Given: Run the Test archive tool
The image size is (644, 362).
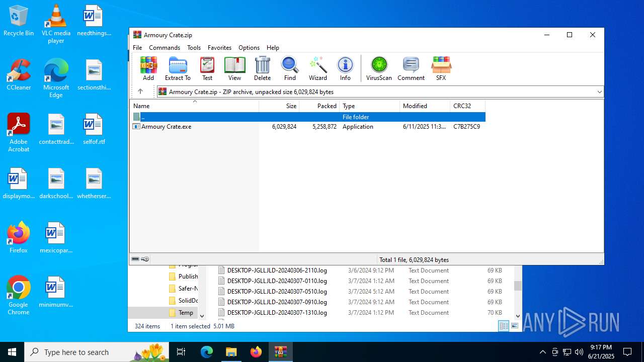Looking at the screenshot, I should (x=207, y=68).
